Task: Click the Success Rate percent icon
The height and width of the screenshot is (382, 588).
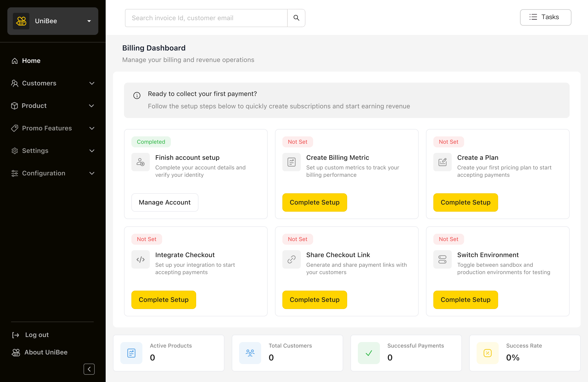Action: click(x=487, y=353)
